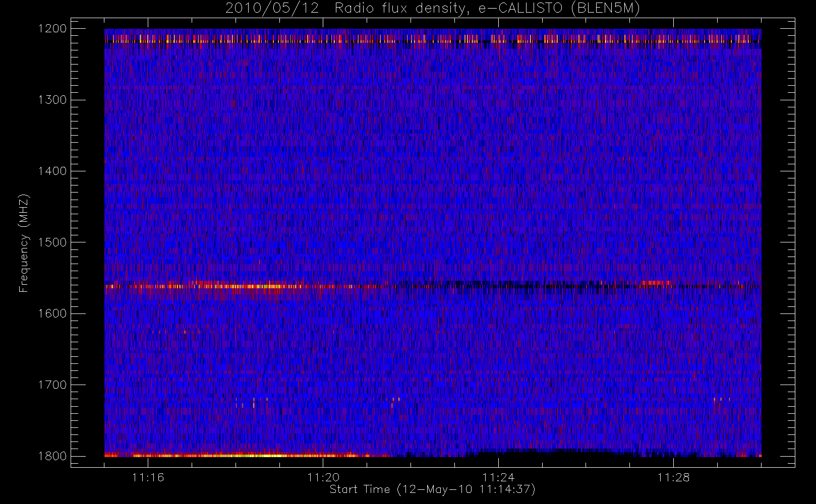The height and width of the screenshot is (504, 816).
Task: Click the 11:20 time tick label
Action: pos(323,477)
